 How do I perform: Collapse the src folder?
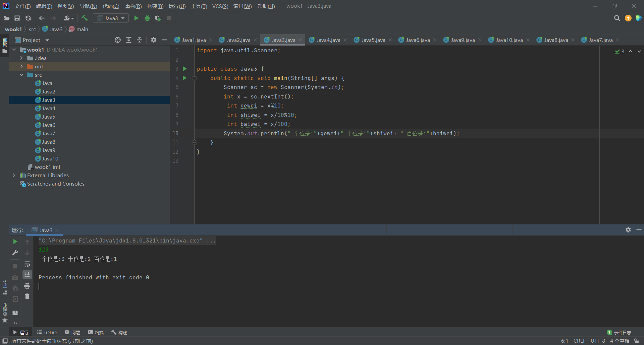click(x=21, y=75)
